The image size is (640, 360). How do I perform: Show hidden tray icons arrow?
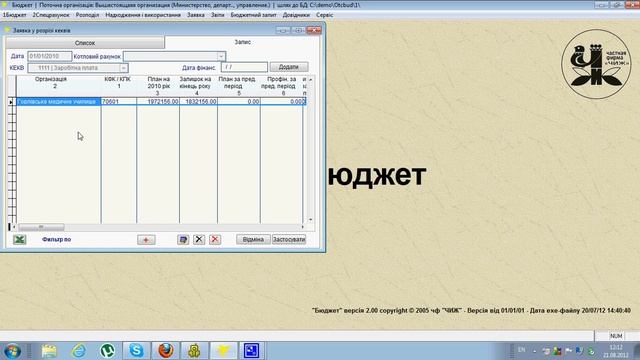pyautogui.click(x=534, y=351)
